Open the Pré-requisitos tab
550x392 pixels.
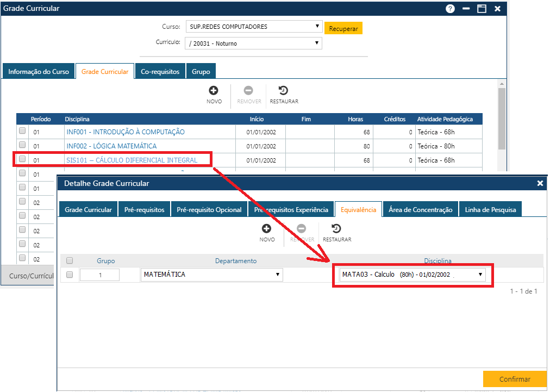click(x=144, y=210)
